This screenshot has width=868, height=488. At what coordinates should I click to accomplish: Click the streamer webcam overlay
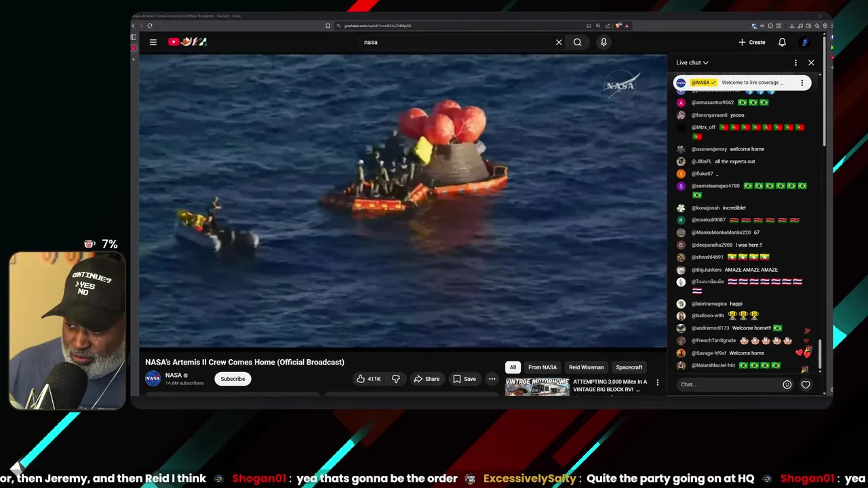(x=67, y=331)
